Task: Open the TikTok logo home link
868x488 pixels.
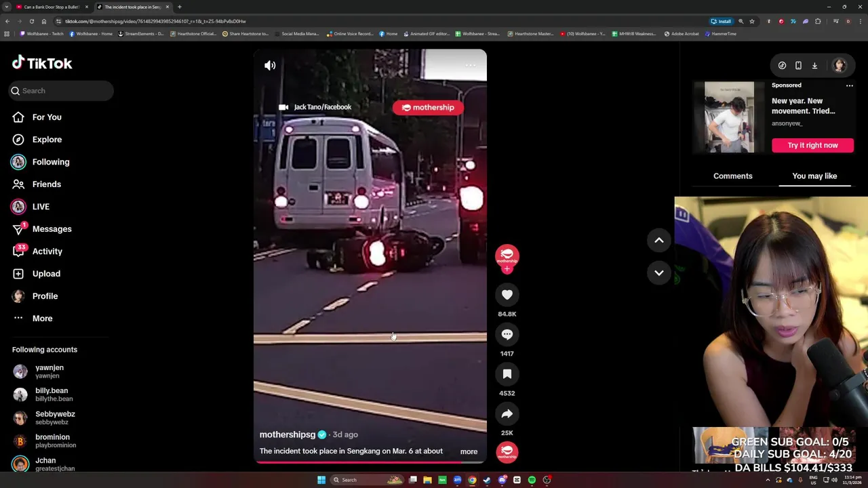Action: click(x=42, y=63)
